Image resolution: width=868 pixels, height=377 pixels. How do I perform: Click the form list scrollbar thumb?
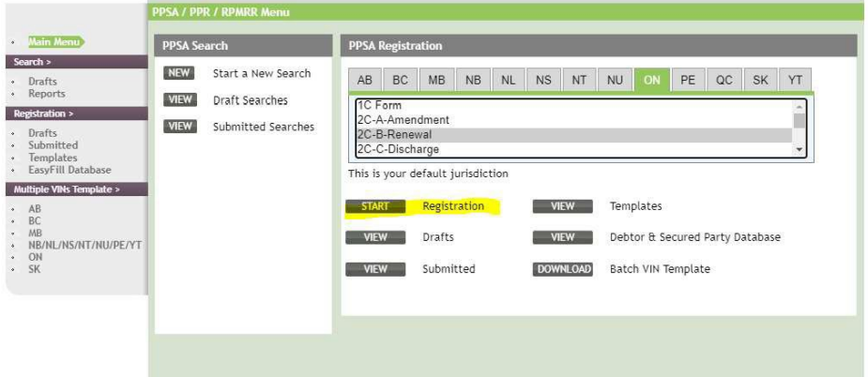point(799,121)
